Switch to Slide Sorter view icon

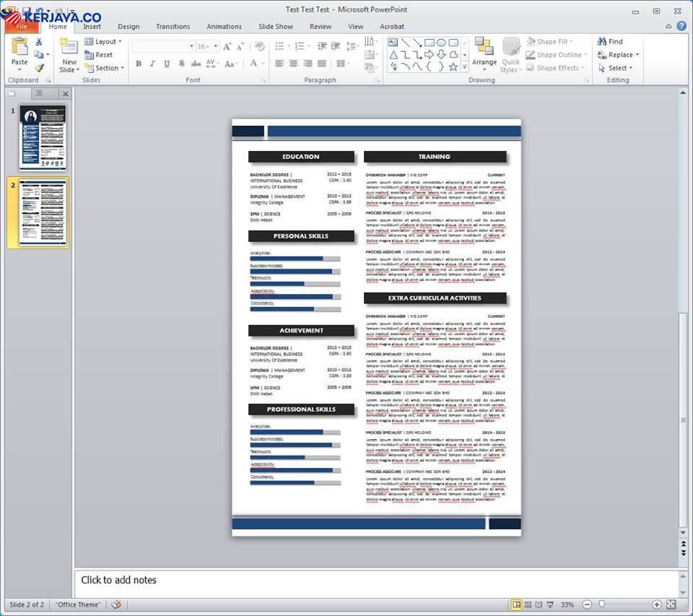528,604
